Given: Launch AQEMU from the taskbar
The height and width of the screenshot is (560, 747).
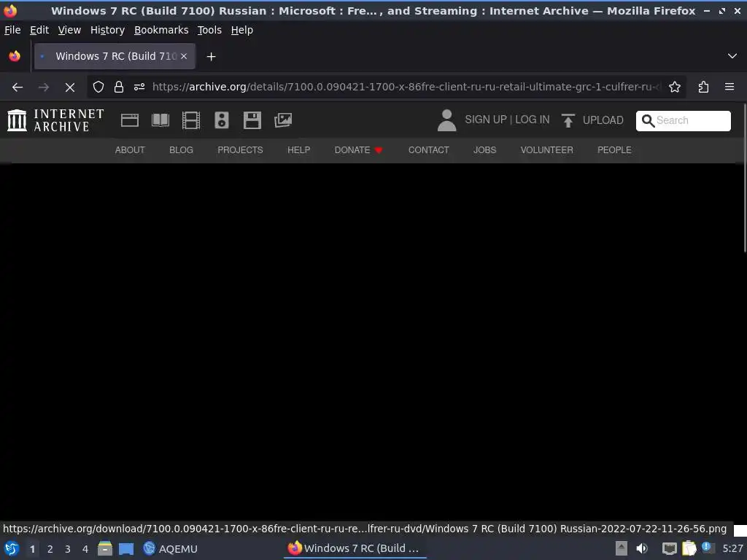Looking at the screenshot, I should [x=170, y=548].
